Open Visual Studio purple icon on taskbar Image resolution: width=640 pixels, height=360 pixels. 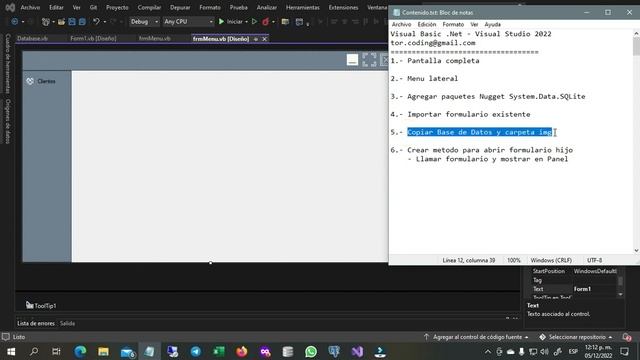357,351
